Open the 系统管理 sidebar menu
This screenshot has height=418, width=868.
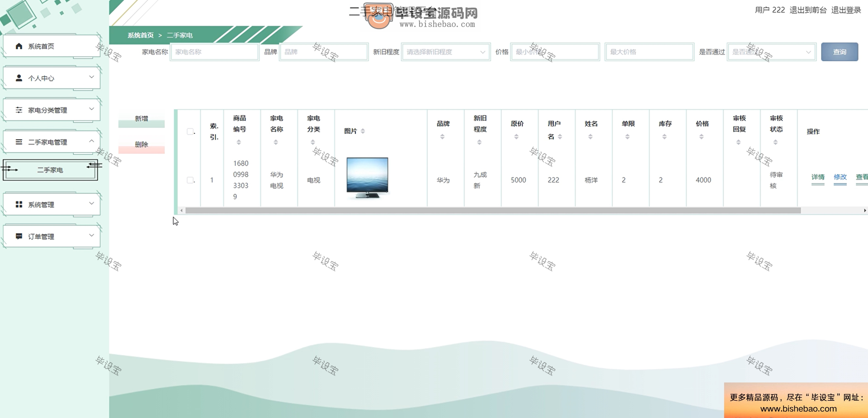[52, 204]
